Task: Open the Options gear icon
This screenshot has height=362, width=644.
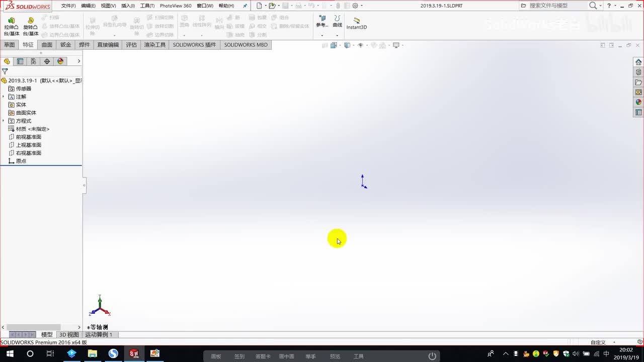Action: pyautogui.click(x=355, y=6)
